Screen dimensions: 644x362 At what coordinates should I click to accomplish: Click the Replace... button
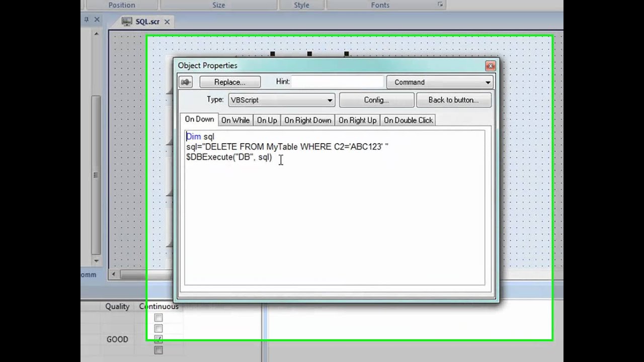[x=230, y=82]
